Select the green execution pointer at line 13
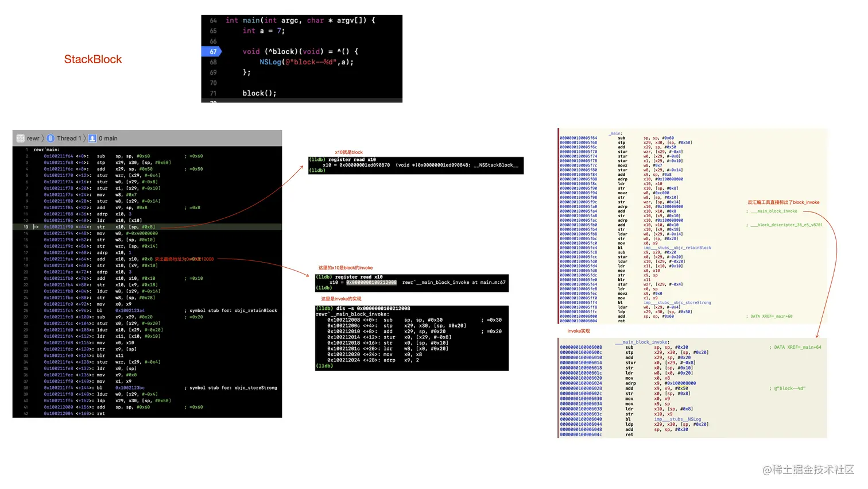Viewport: 868px width, 489px height. pos(36,226)
